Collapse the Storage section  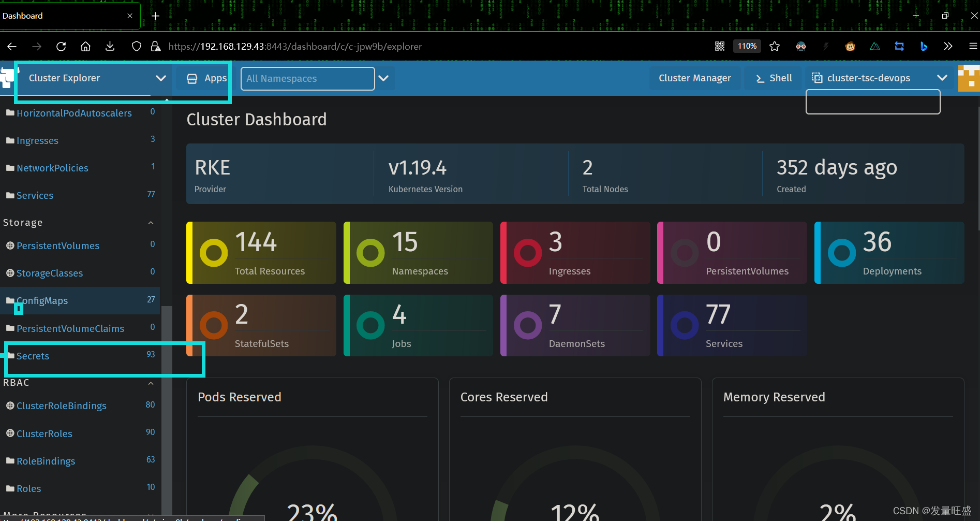coord(151,223)
